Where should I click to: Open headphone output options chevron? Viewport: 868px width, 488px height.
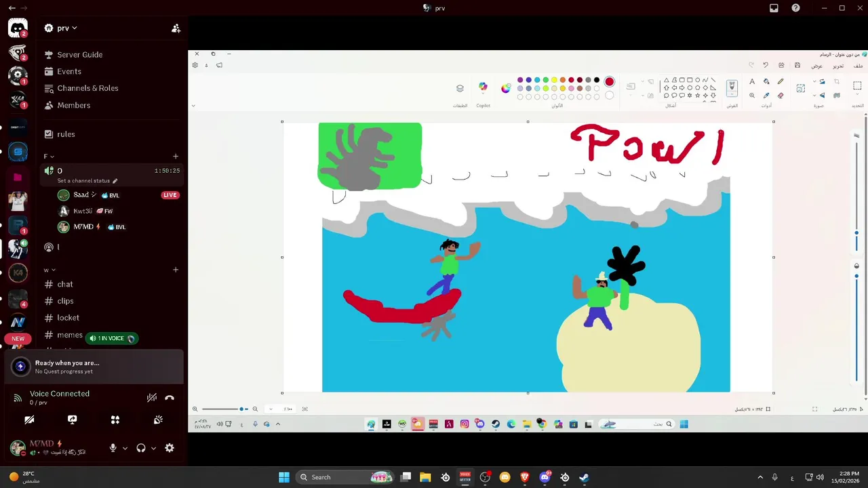click(153, 448)
